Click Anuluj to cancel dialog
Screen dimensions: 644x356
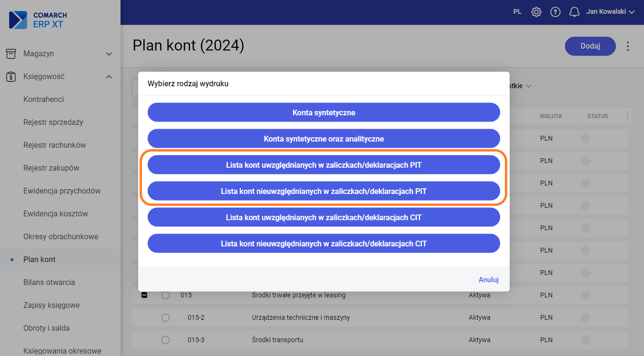488,280
